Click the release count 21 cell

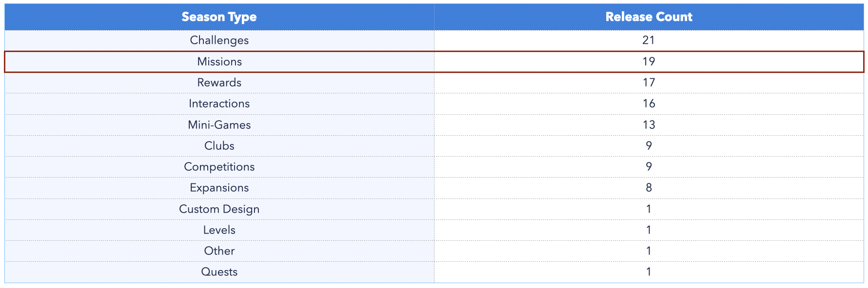649,40
